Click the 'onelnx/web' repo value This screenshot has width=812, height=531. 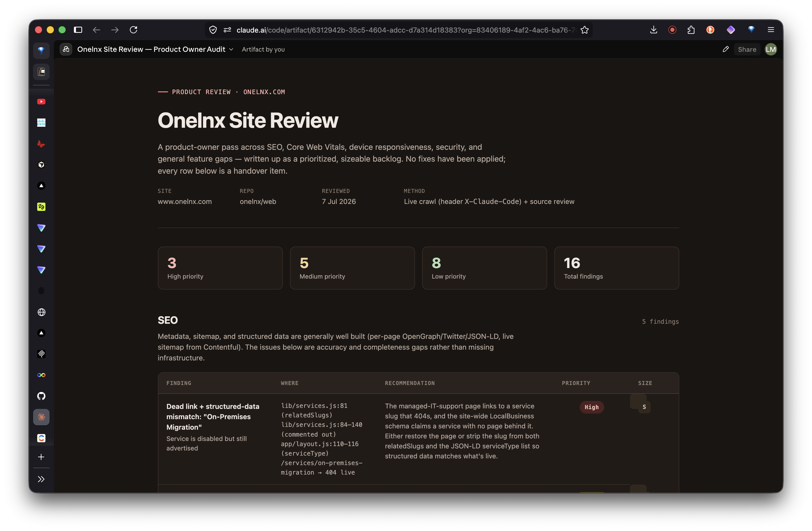tap(258, 202)
